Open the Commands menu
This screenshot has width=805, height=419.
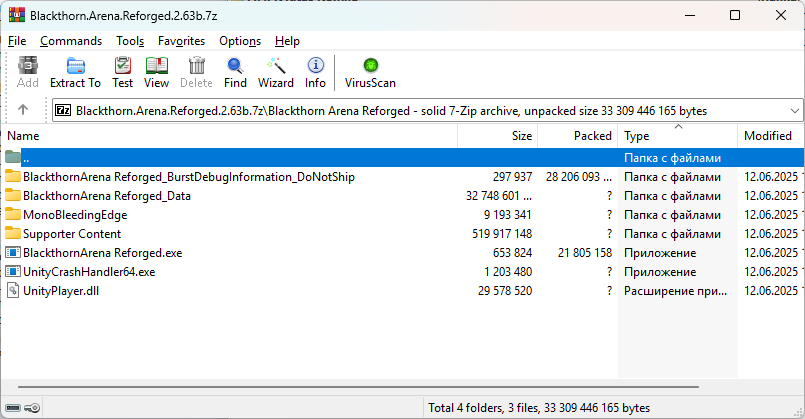[x=71, y=41]
